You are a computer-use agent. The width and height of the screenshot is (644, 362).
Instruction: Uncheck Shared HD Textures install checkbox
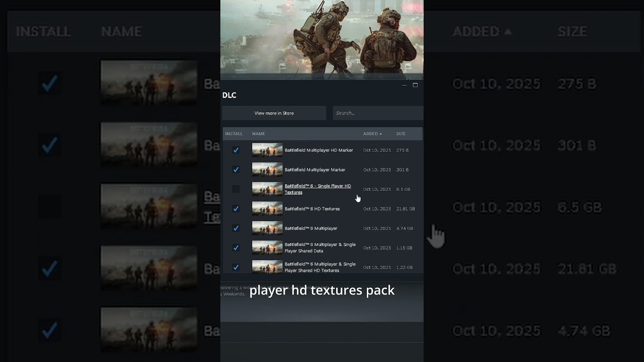(x=236, y=267)
